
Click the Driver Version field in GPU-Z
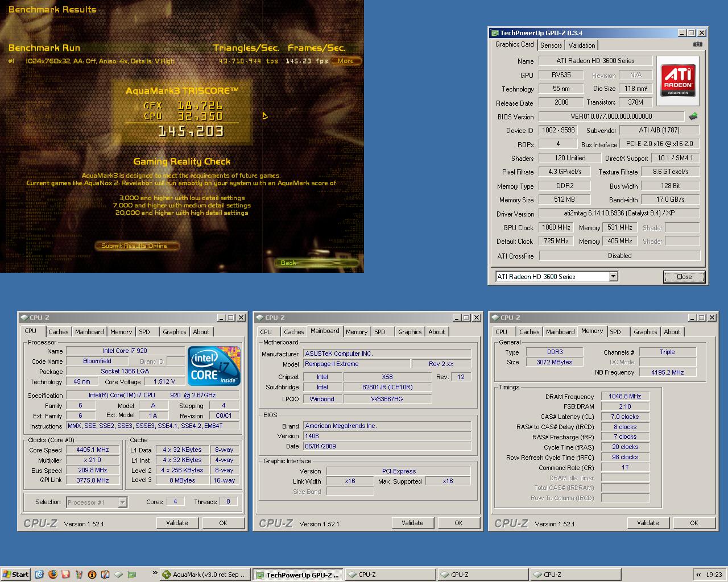(619, 213)
